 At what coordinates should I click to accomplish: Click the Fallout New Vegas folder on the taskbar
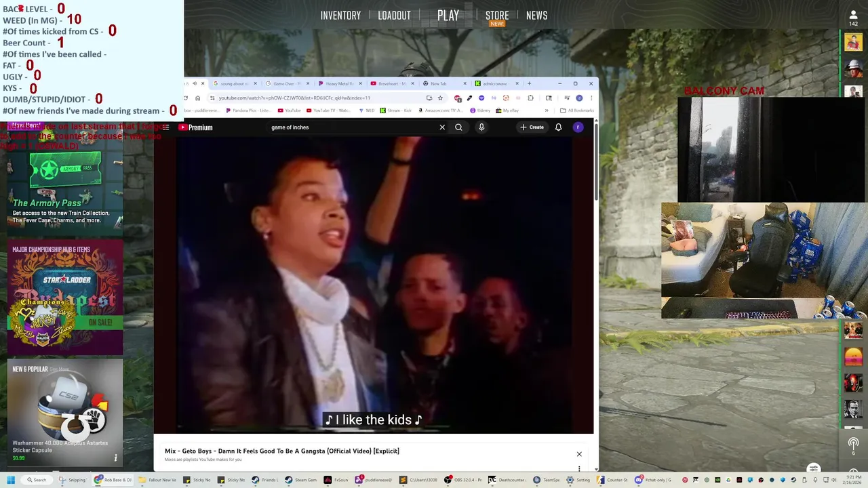157,480
